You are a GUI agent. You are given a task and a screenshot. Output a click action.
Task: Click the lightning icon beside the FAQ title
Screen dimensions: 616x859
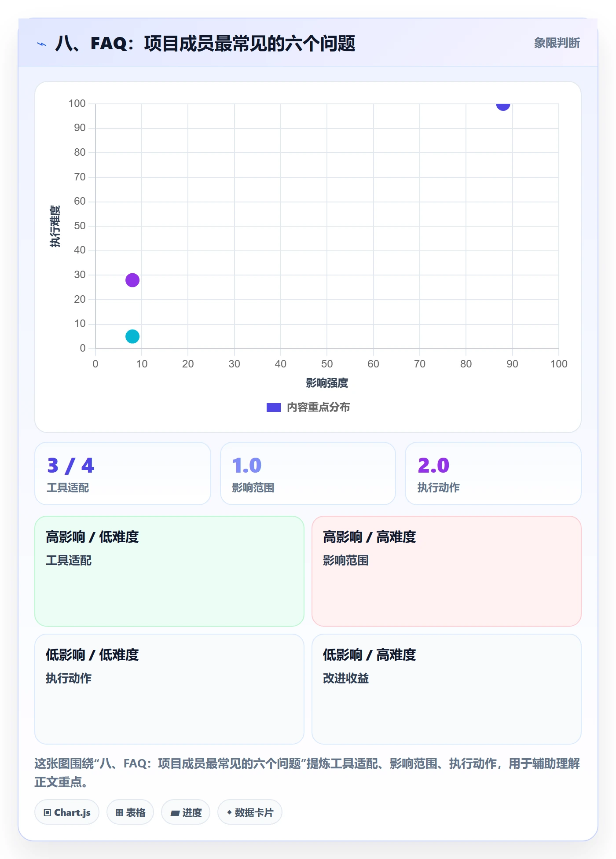[42, 44]
